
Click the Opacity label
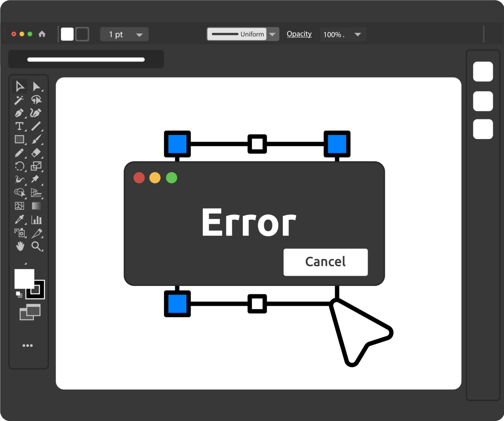pos(299,34)
